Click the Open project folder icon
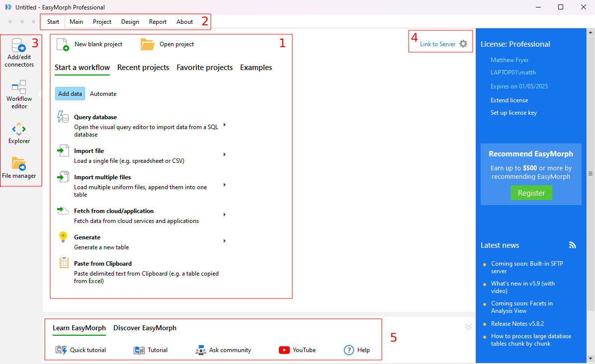This screenshot has height=364, width=595. (x=147, y=44)
